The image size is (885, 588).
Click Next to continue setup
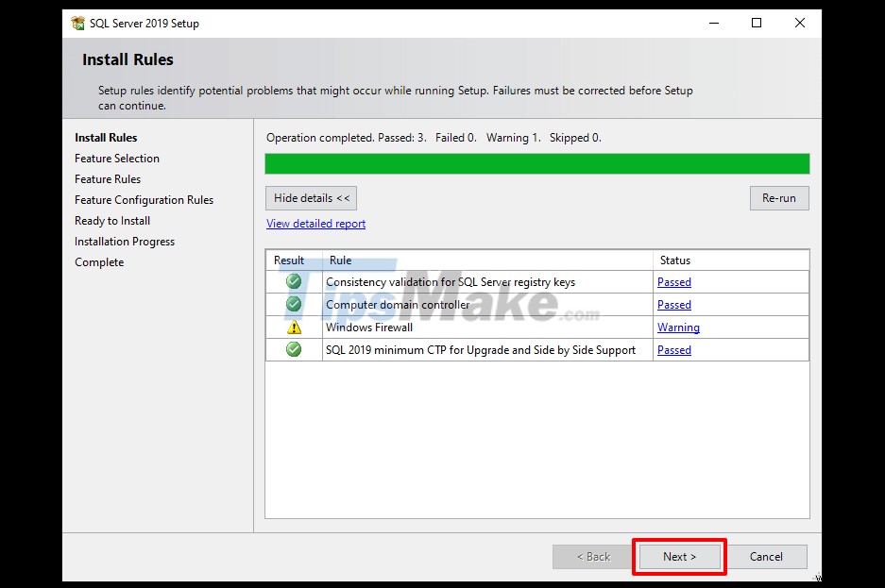[x=679, y=556]
